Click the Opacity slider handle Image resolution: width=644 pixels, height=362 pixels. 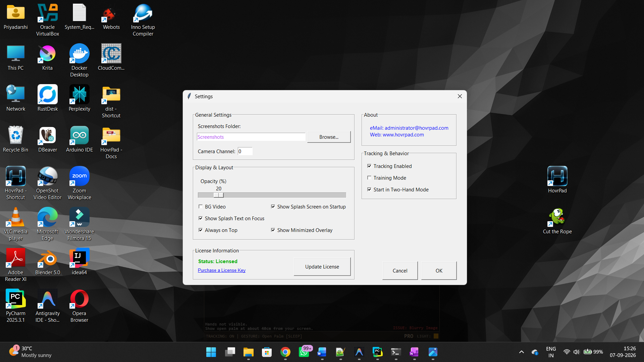tap(219, 195)
